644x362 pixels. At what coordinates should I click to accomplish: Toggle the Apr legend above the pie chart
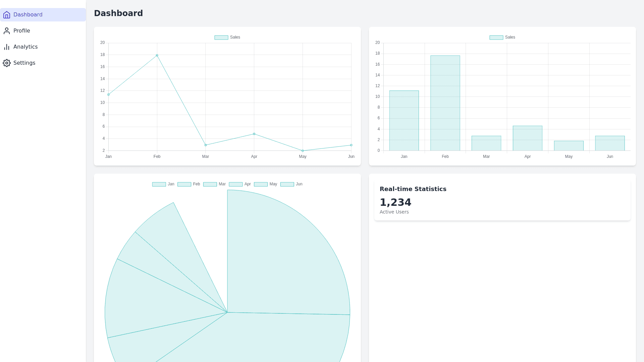point(240,184)
